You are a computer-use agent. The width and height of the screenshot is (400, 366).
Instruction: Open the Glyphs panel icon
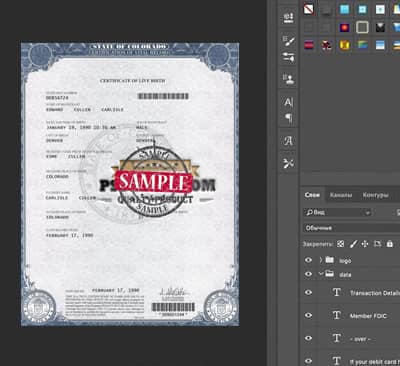(289, 141)
